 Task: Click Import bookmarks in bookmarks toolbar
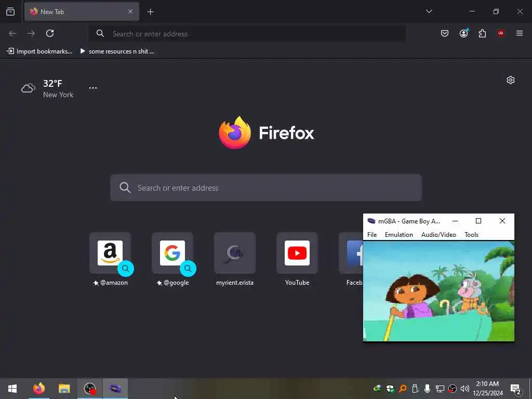[x=39, y=51]
